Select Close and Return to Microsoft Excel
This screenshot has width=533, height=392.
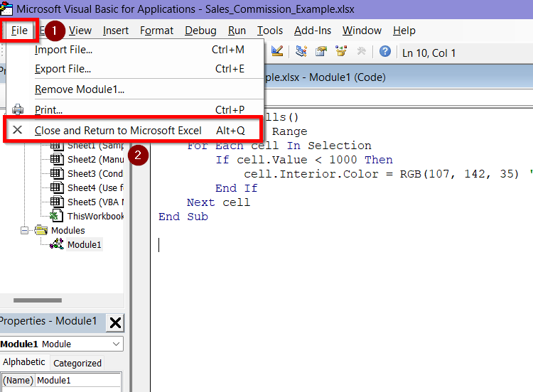(x=134, y=130)
